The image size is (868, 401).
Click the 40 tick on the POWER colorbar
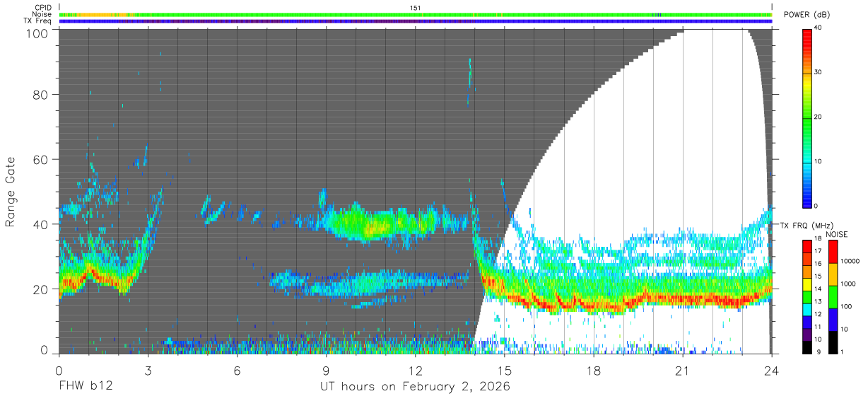click(x=819, y=28)
